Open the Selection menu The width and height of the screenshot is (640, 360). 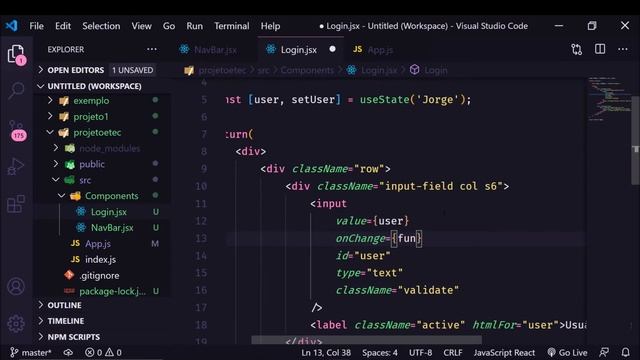click(101, 26)
